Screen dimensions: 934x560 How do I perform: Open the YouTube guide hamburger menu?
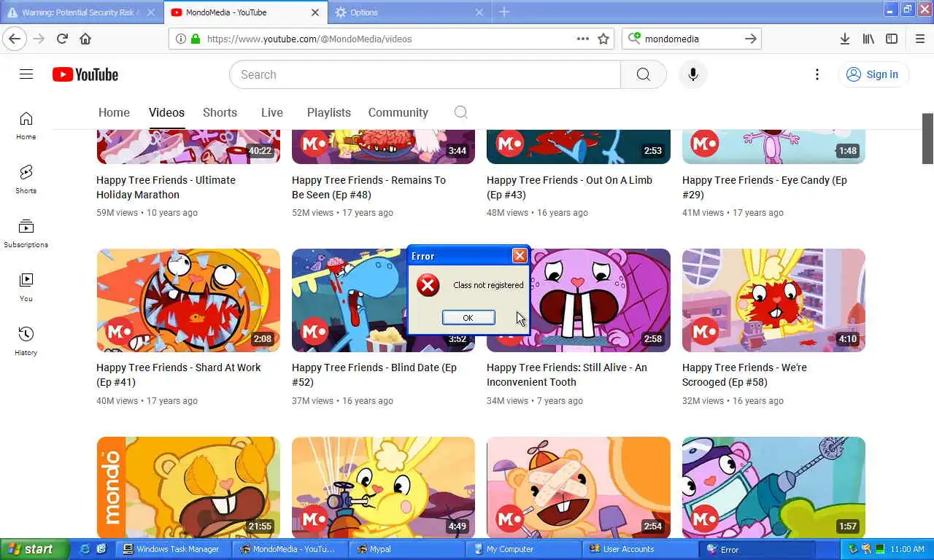[x=26, y=74]
